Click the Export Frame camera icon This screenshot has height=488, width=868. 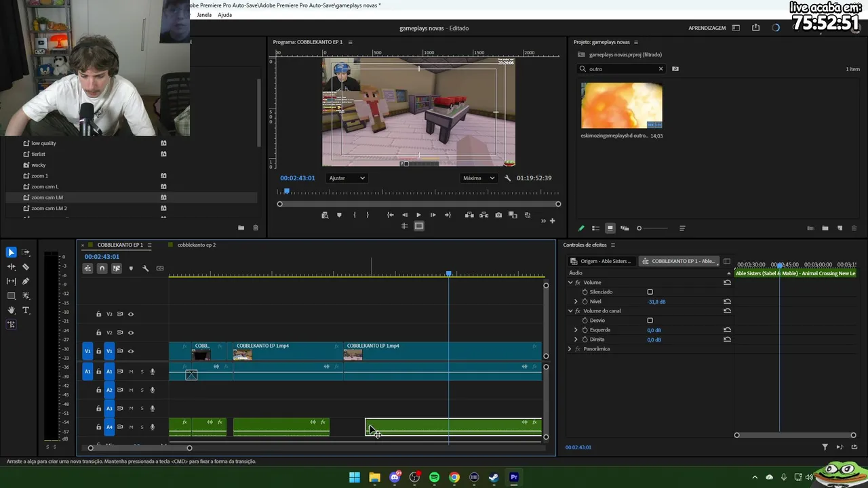pyautogui.click(x=498, y=215)
